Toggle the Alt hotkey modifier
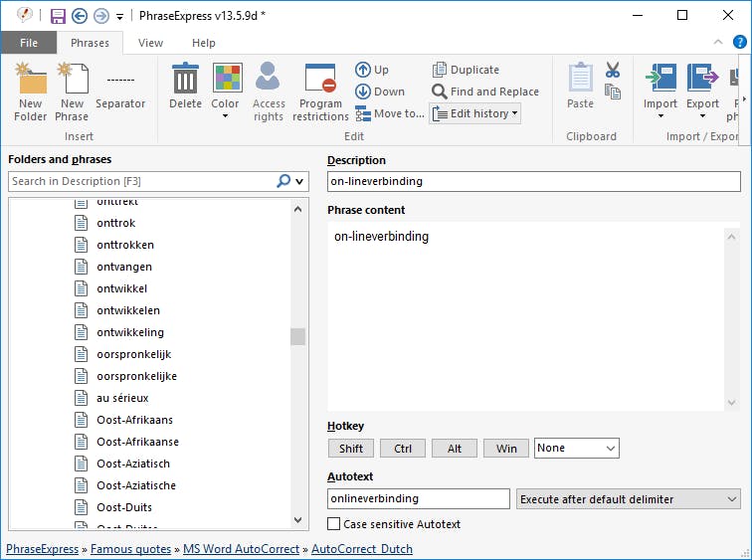The height and width of the screenshot is (560, 752). (455, 449)
